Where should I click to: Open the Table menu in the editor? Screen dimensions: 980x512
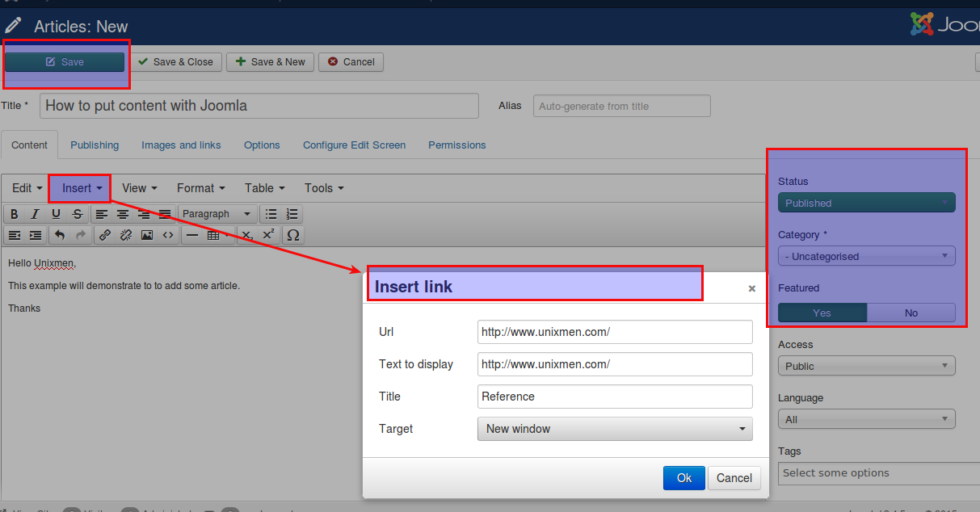point(265,188)
